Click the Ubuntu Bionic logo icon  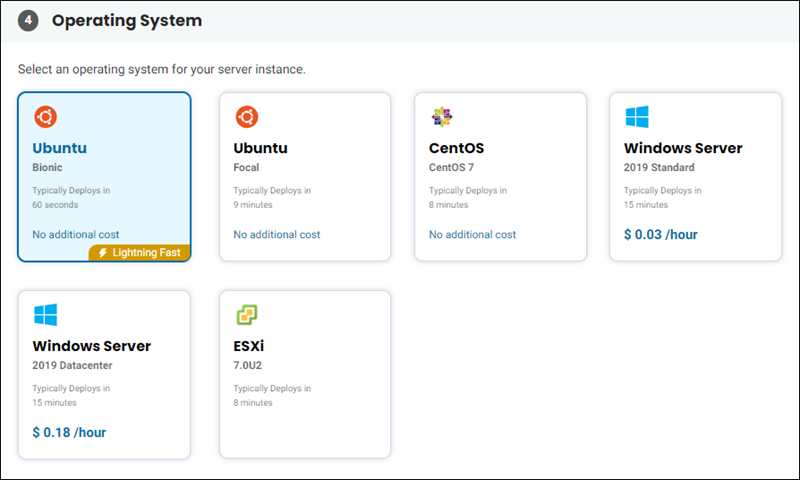click(x=45, y=117)
